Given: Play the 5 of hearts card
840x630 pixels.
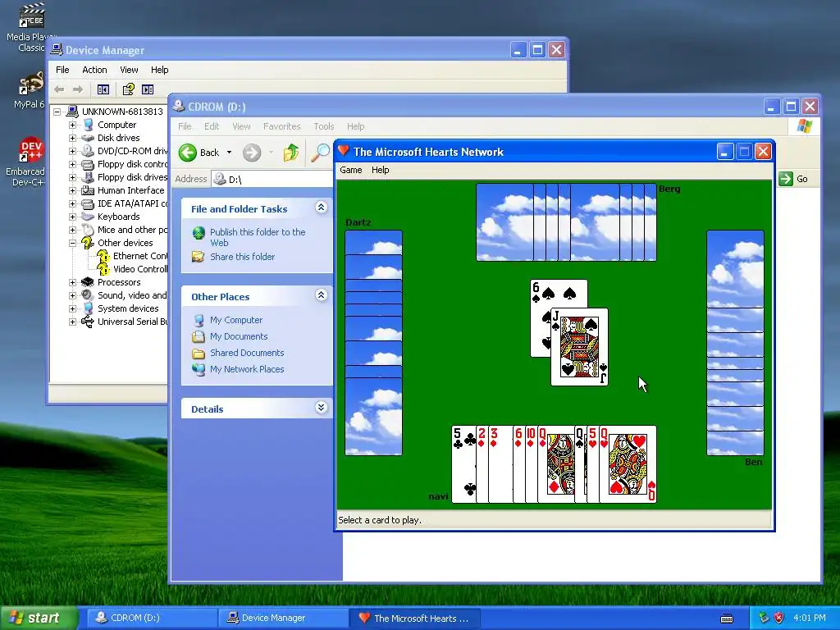Looking at the screenshot, I should 593,464.
